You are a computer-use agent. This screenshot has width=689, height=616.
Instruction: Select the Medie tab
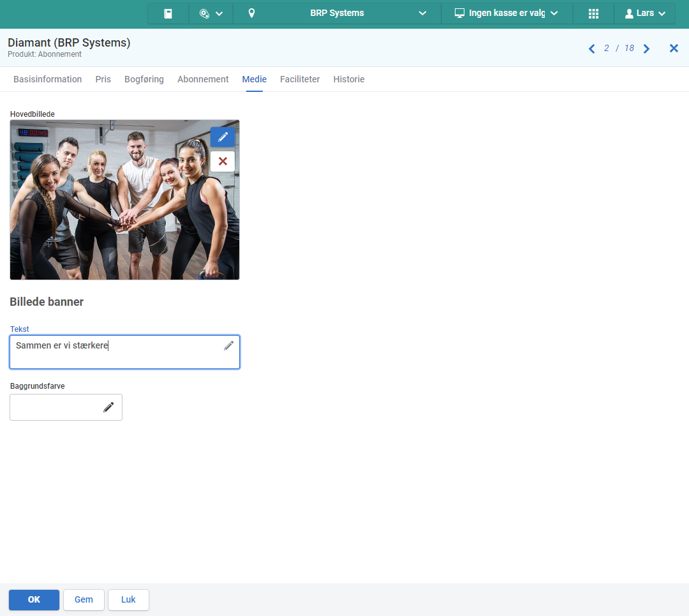pyautogui.click(x=255, y=79)
